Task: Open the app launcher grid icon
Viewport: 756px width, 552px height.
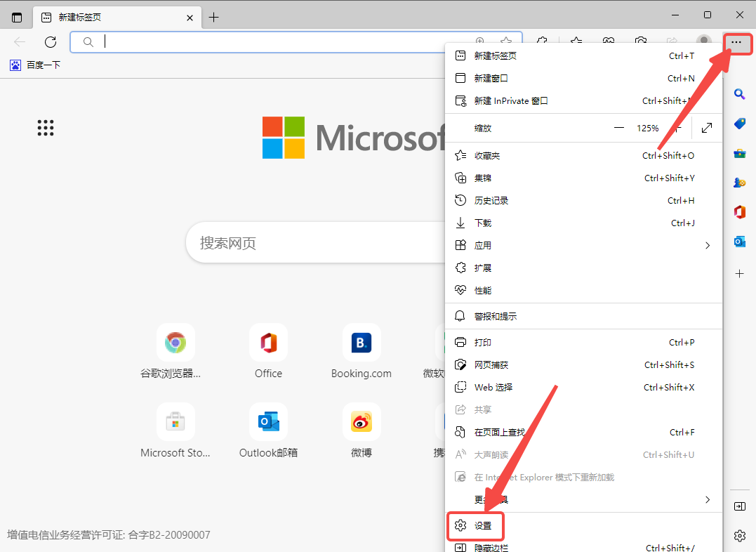Action: pyautogui.click(x=46, y=128)
